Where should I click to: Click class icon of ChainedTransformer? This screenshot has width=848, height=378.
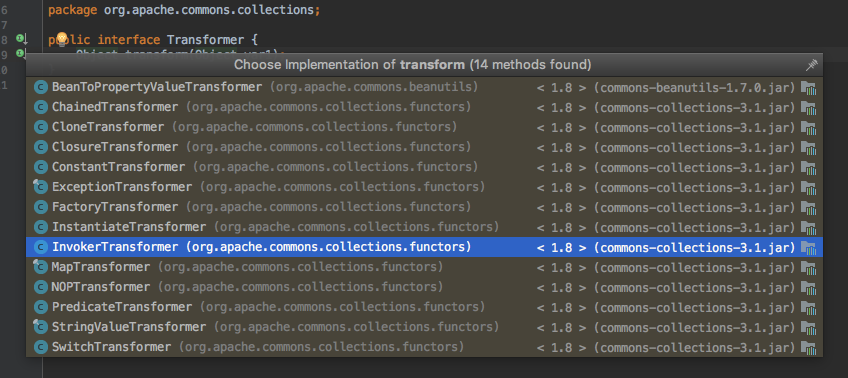(41, 107)
